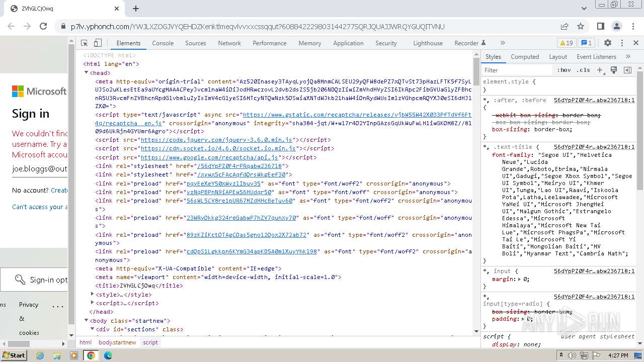Toggle :hov element state panel
Viewport: 644px width, 362px height.
[564, 70]
